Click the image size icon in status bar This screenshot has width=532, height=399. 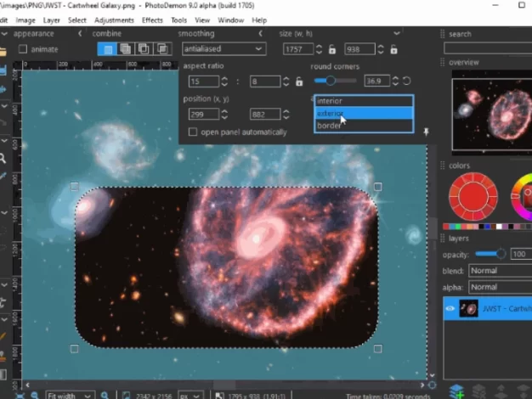pyautogui.click(x=127, y=396)
